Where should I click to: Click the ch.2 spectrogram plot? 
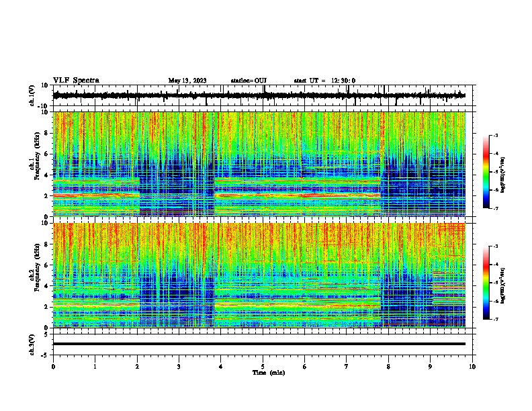click(259, 275)
